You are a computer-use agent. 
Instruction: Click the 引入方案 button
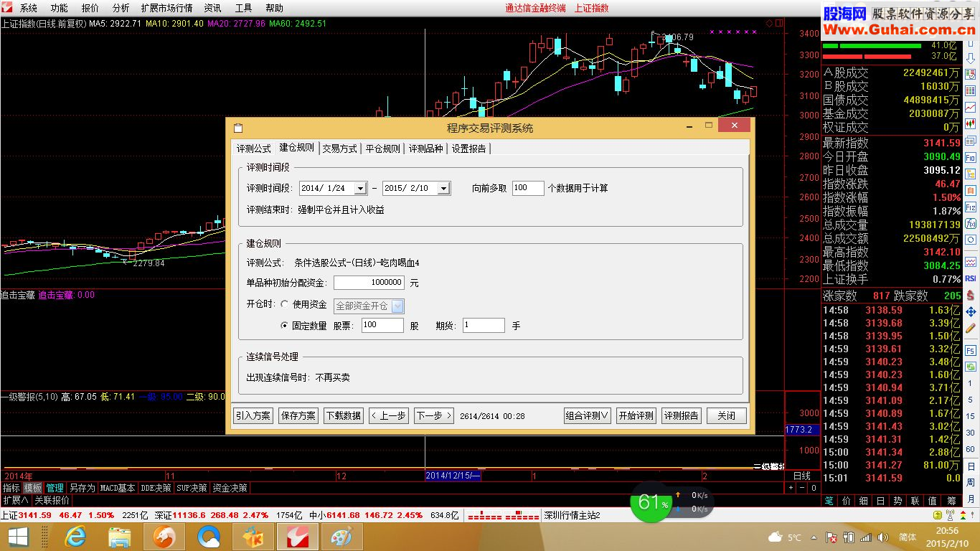[253, 415]
